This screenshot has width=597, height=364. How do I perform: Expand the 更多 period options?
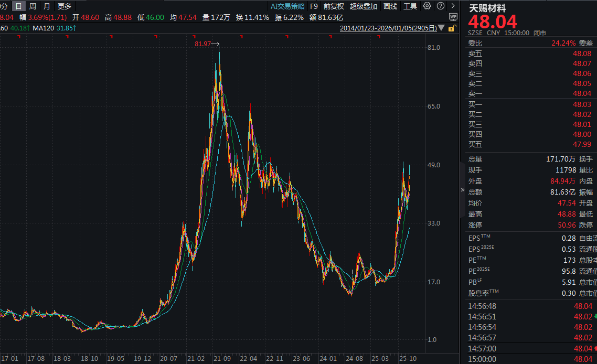pyautogui.click(x=63, y=7)
